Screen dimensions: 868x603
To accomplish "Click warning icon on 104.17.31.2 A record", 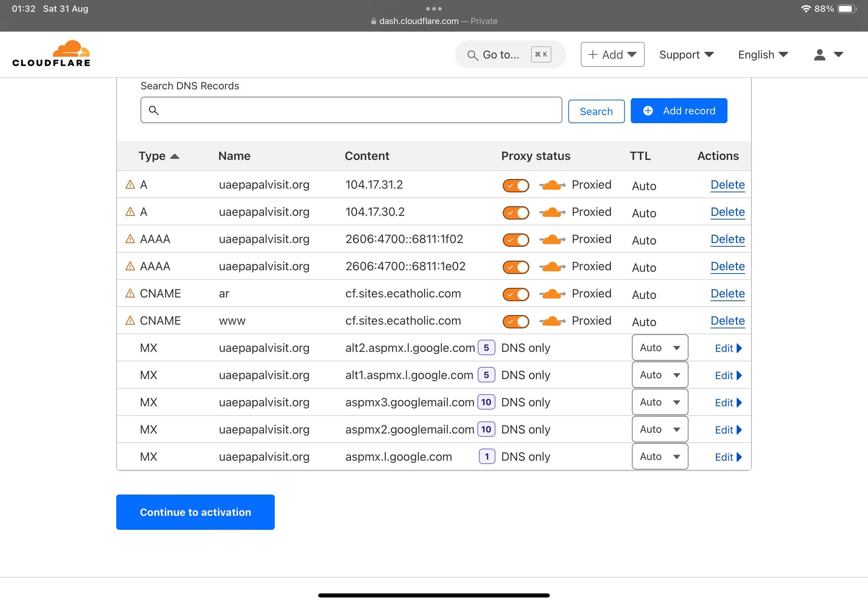I will point(130,184).
